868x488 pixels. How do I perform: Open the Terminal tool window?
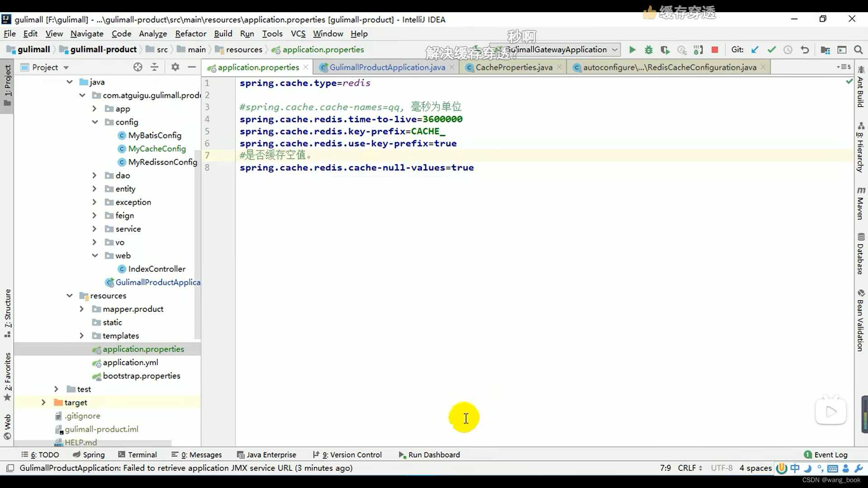click(137, 455)
